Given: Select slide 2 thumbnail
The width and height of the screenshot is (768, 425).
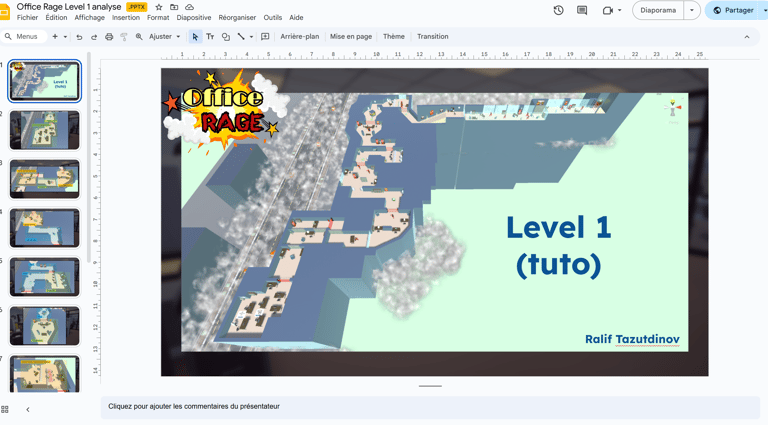Looking at the screenshot, I should [45, 130].
